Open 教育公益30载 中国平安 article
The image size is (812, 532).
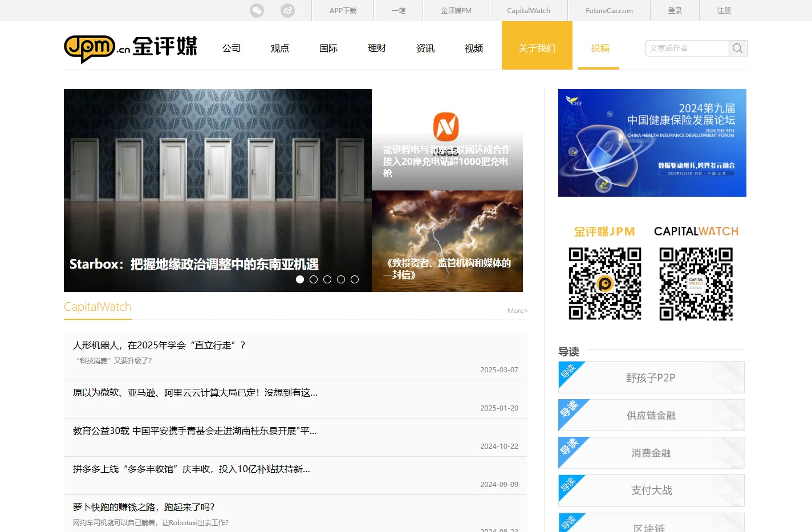tap(195, 431)
